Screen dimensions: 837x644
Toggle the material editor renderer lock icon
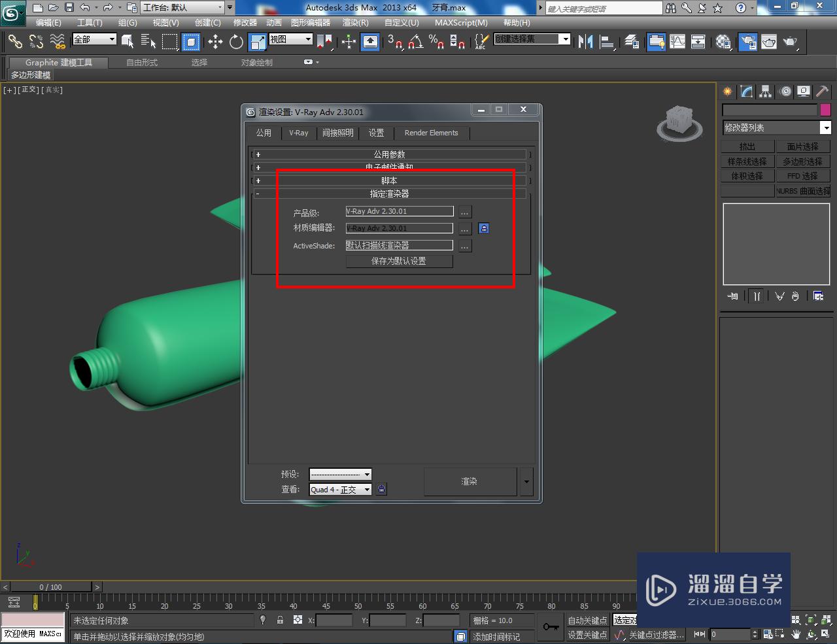point(483,228)
